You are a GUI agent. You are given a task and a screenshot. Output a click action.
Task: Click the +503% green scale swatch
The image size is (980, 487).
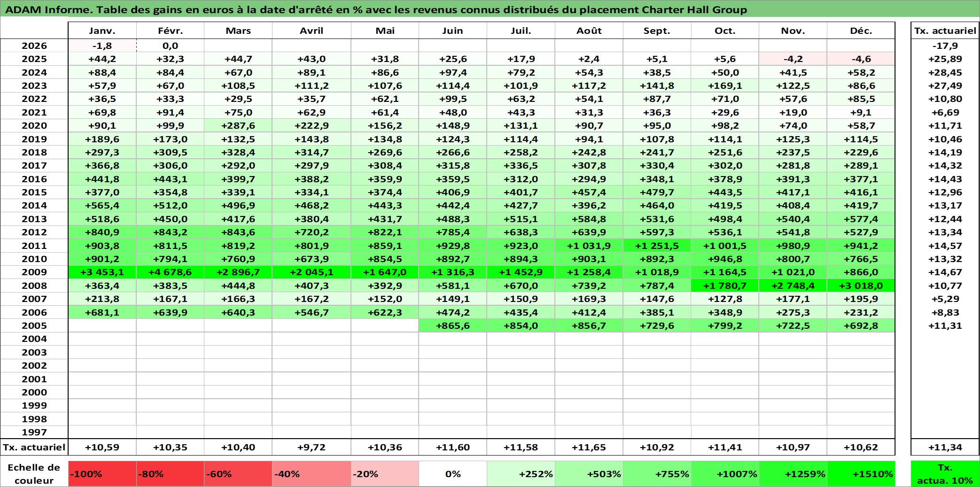[589, 474]
